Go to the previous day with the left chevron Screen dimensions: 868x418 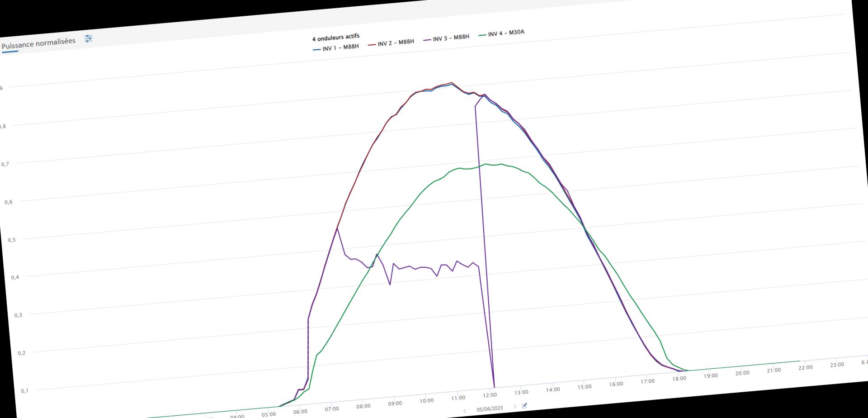[465, 411]
